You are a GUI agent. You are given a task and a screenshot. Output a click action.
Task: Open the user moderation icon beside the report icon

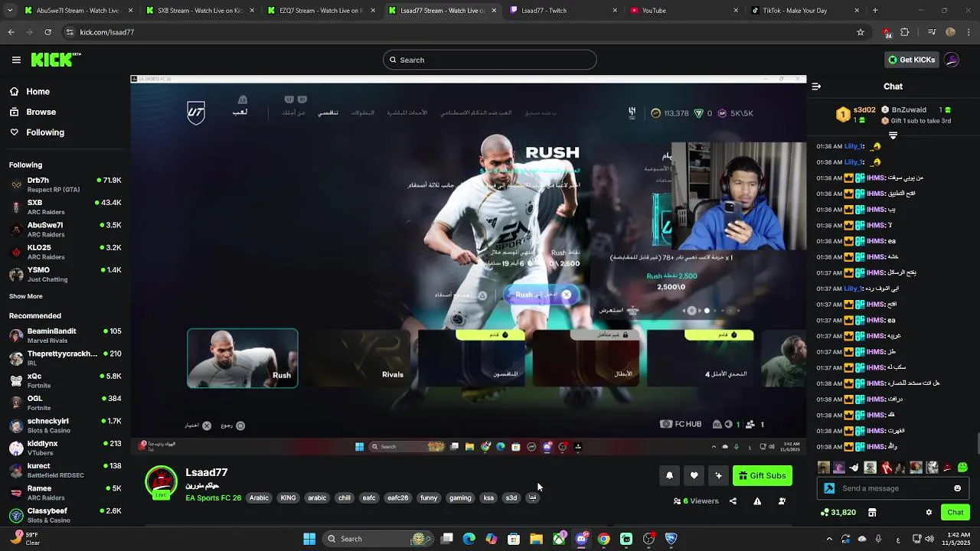tap(782, 501)
